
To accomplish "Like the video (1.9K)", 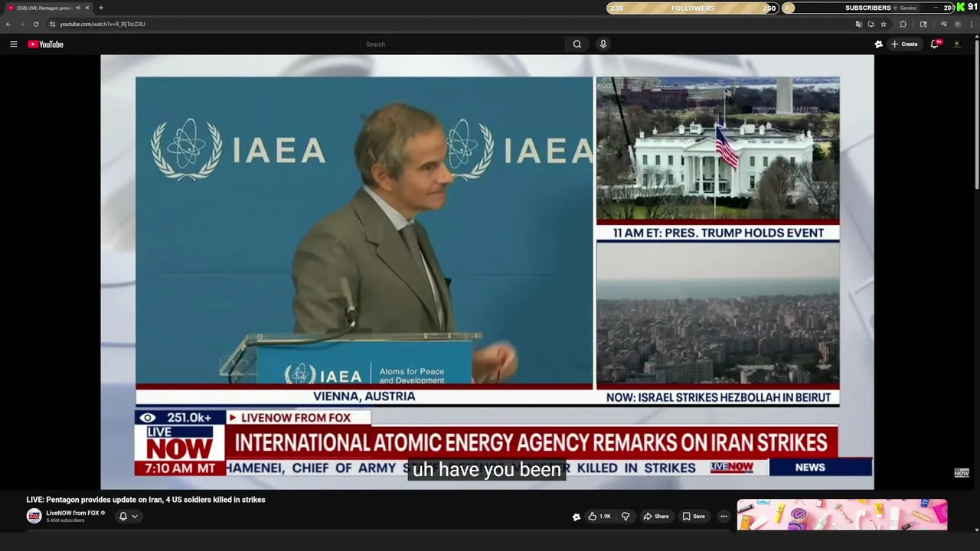I will pos(599,517).
